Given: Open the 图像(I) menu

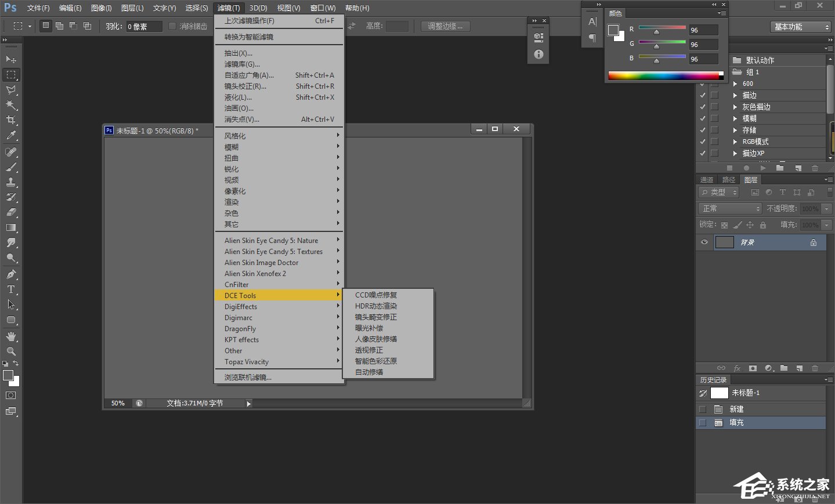Looking at the screenshot, I should coord(101,8).
